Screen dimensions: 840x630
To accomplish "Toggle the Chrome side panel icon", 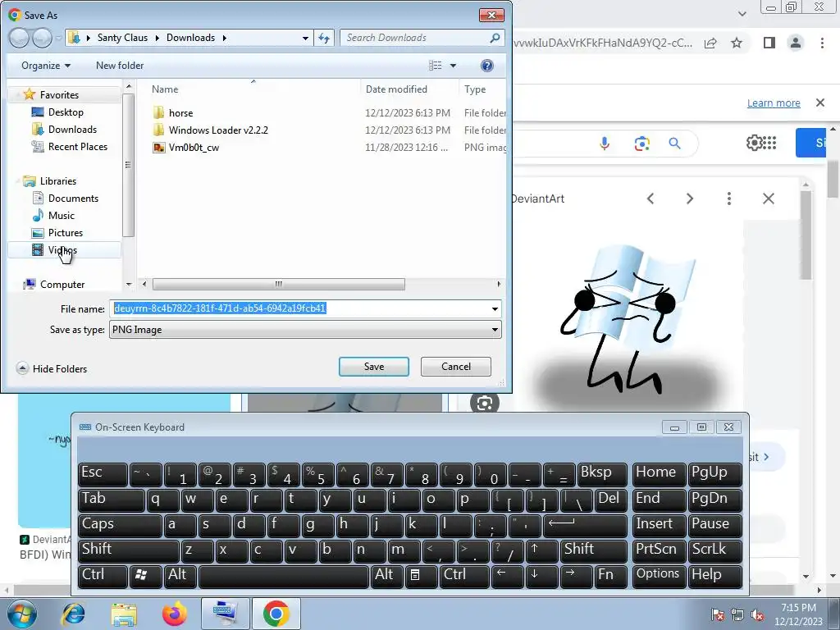I will tap(769, 43).
